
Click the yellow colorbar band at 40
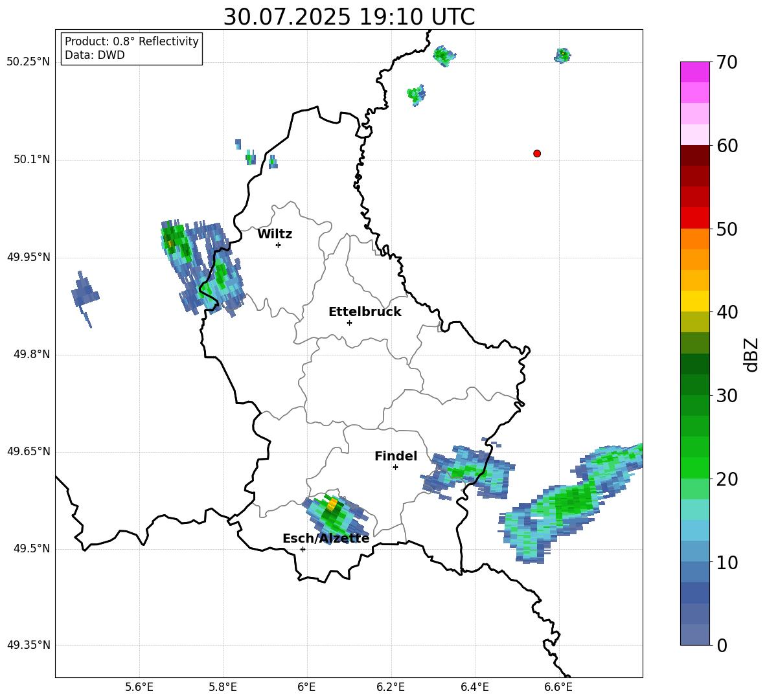pyautogui.click(x=694, y=301)
